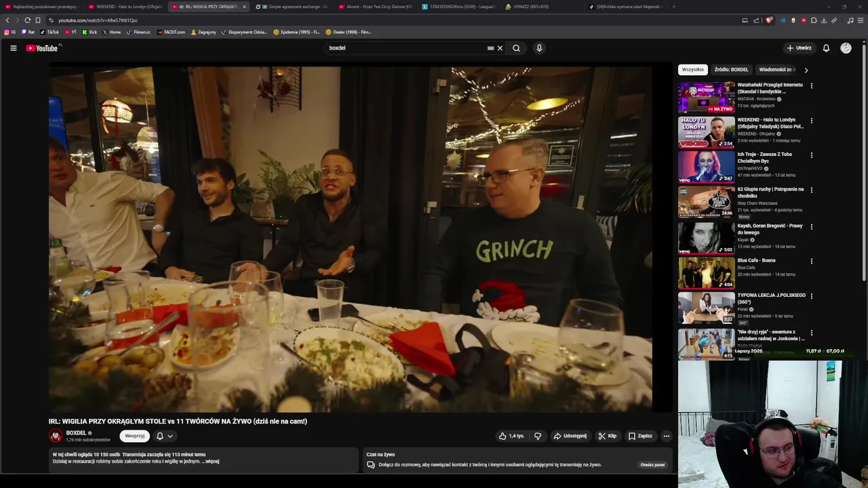Switch to the WEEKEND Halo tu Londyn browser tab
The height and width of the screenshot is (488, 868).
click(126, 7)
